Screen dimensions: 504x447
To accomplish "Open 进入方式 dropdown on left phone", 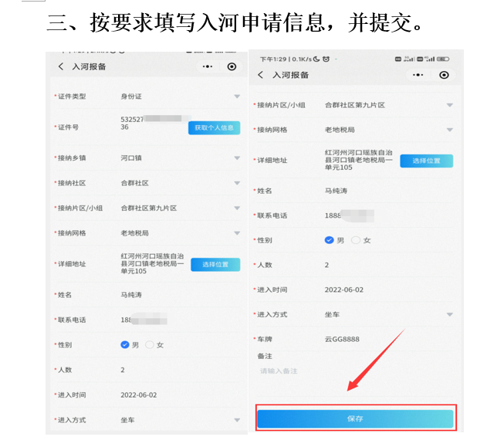I will pos(237,420).
